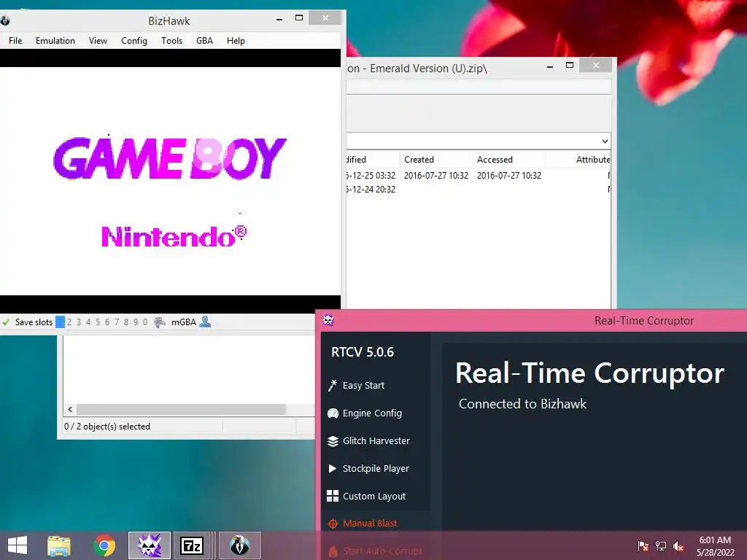Click the wand icon next to Easy Start
Viewport: 747px width, 560px height.
tap(333, 385)
